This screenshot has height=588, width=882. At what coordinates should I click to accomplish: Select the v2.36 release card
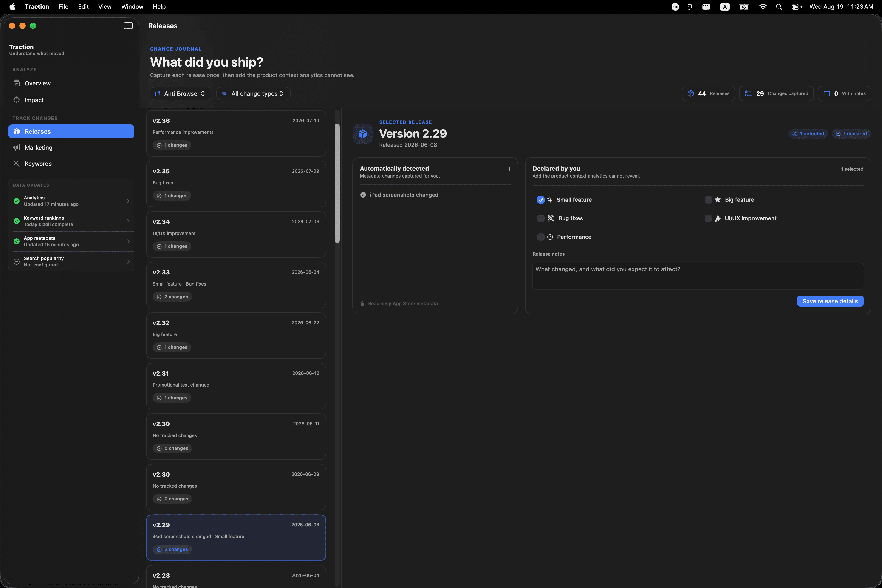point(236,133)
